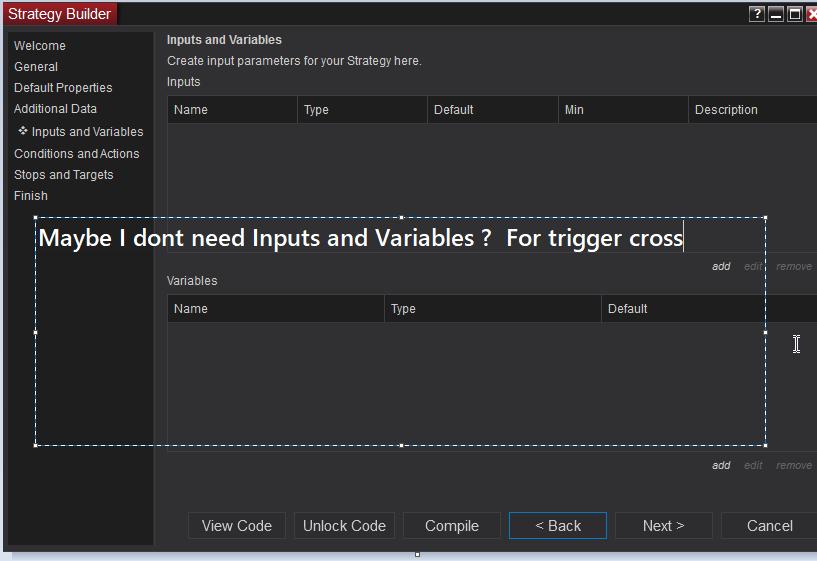This screenshot has height=561, width=817.
Task: Add a new variable
Action: pos(721,466)
